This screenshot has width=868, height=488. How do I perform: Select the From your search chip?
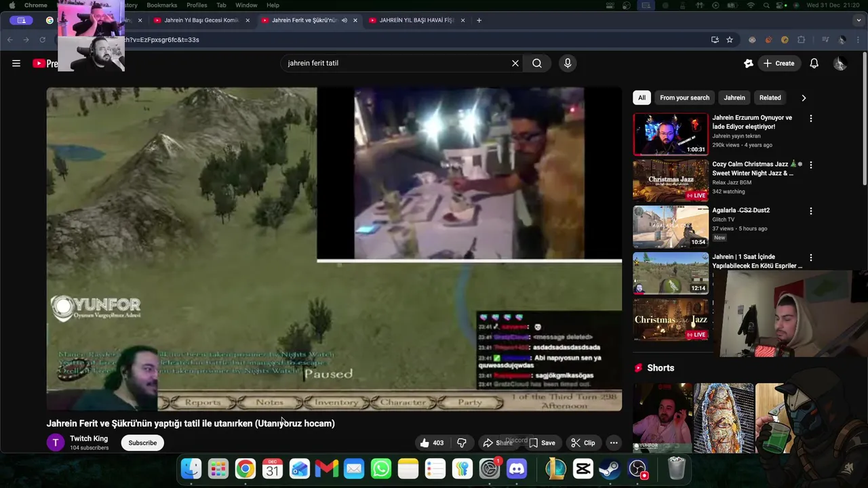coord(684,98)
